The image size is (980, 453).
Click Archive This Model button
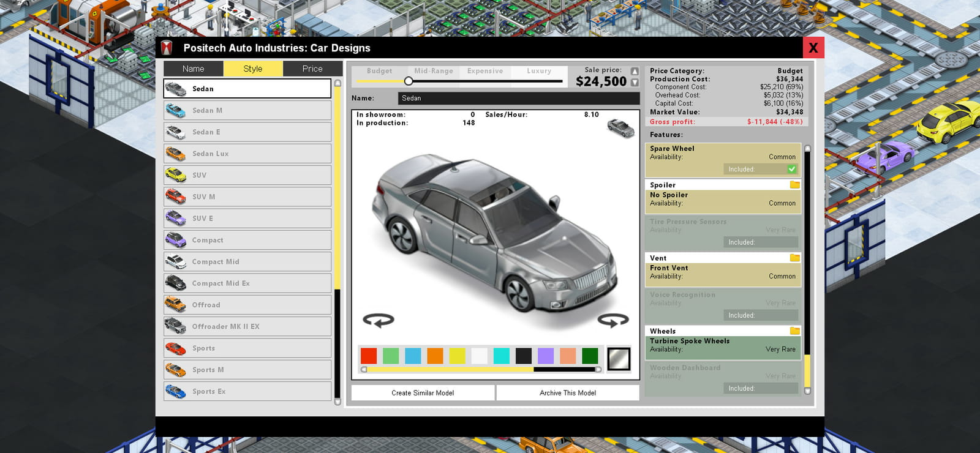click(568, 393)
